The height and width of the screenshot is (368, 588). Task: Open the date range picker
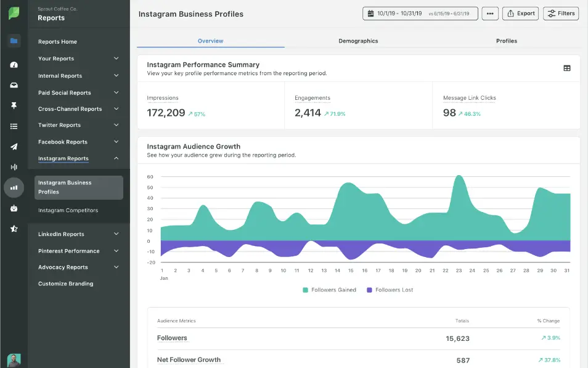420,14
